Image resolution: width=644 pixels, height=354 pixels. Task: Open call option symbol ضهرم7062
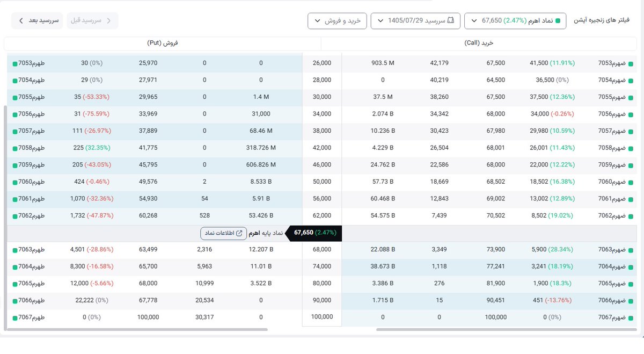point(612,215)
